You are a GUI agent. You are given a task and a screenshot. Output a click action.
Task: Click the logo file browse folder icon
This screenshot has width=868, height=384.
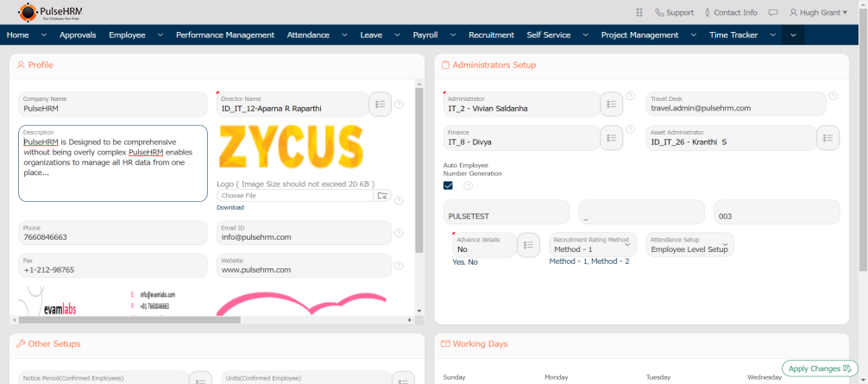(x=382, y=195)
